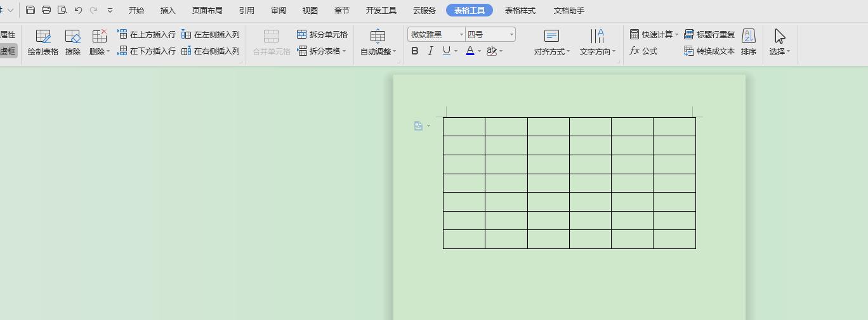This screenshot has height=320, width=868.
Task: Open Print Preview icon
Action: (62, 10)
